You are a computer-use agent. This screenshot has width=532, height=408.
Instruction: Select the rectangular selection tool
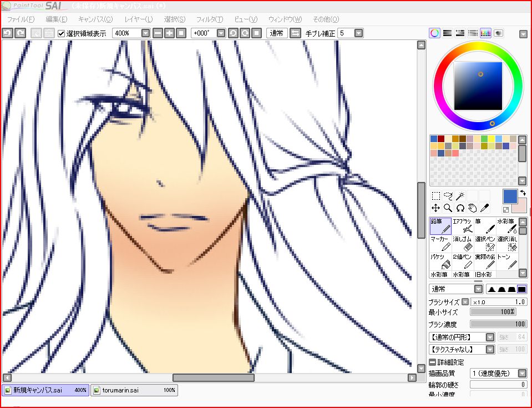tap(435, 196)
